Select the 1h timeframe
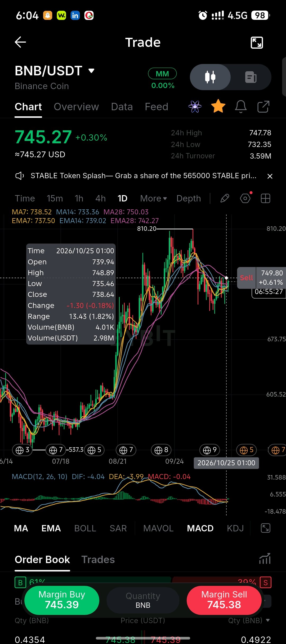Image resolution: width=286 pixels, height=644 pixels. tap(79, 199)
